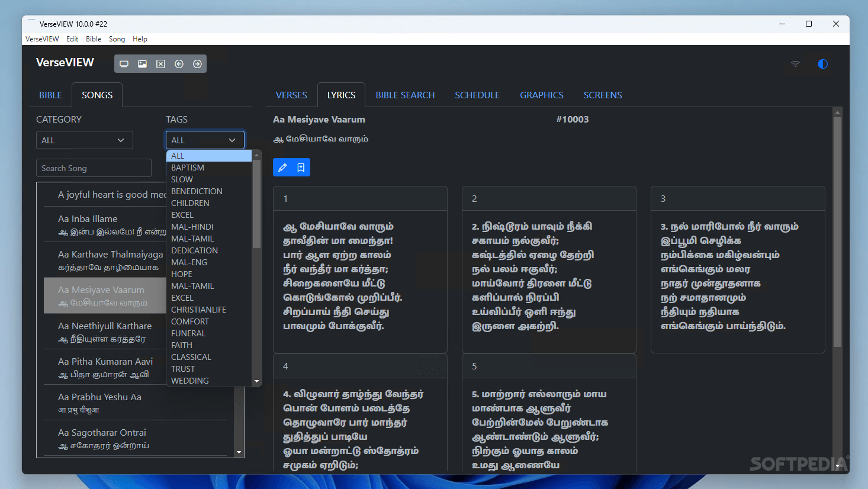The height and width of the screenshot is (489, 868).
Task: Switch to the BIBLE tab
Action: 50,95
